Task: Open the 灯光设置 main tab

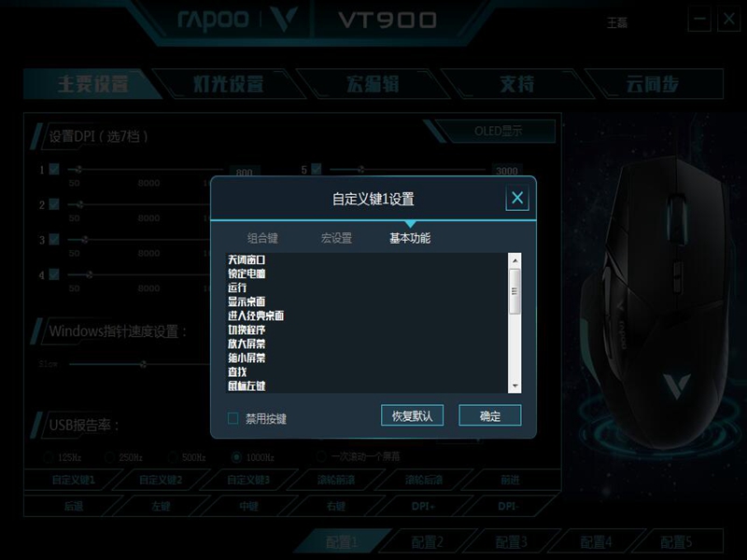Action: (x=228, y=84)
